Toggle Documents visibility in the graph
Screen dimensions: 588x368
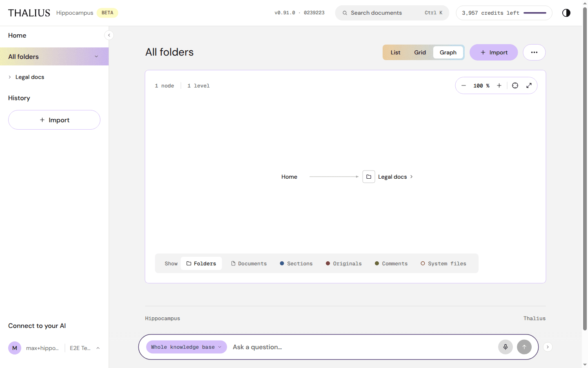(x=249, y=264)
